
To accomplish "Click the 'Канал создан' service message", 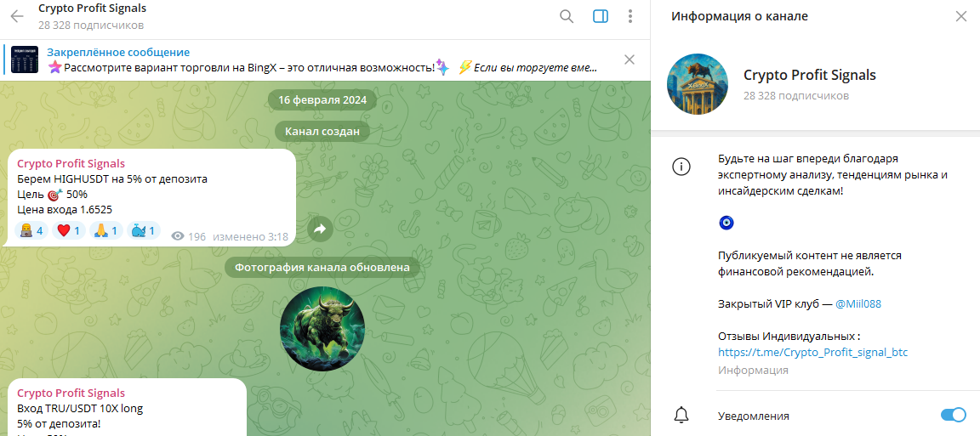I will coord(322,131).
